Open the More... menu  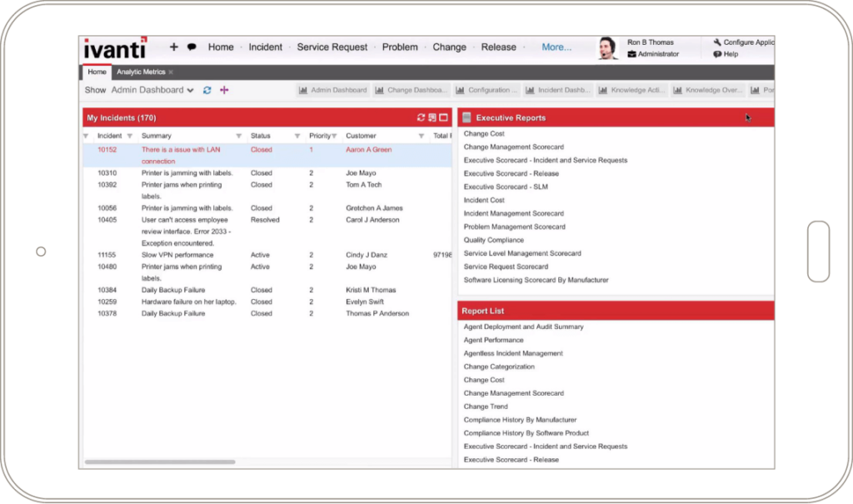point(556,47)
